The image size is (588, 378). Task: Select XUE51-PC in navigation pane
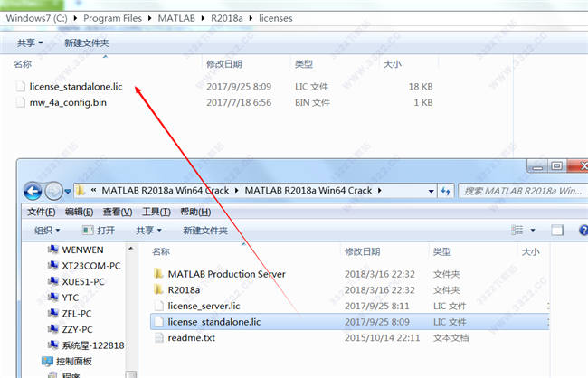pyautogui.click(x=83, y=281)
